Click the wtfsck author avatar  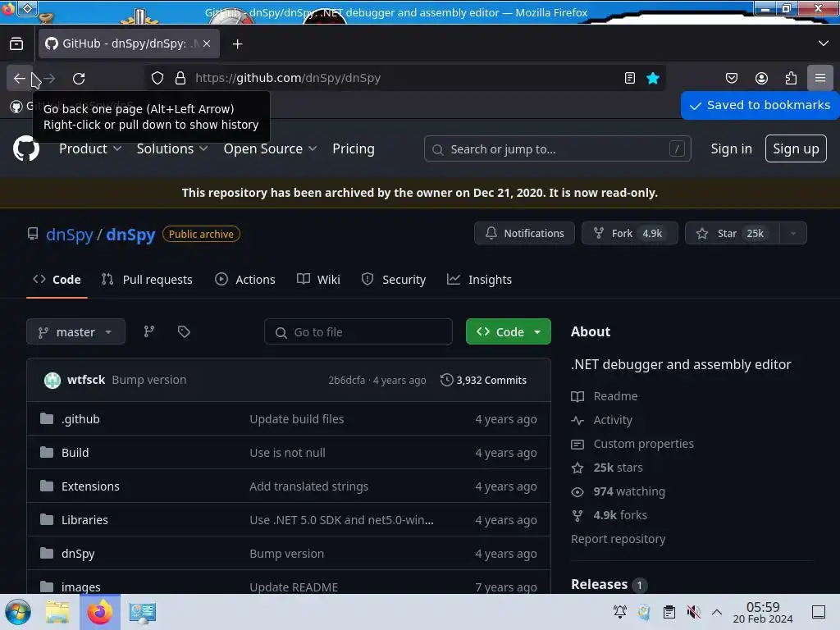pos(52,381)
